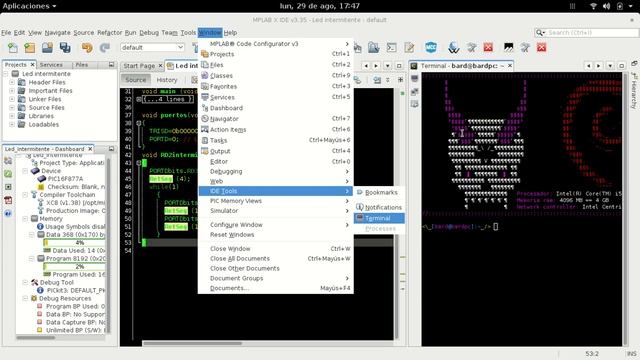Image resolution: width=640 pixels, height=360 pixels.
Task: Click the blue help icon in Dashboard sidebar
Action: click(x=8, y=213)
